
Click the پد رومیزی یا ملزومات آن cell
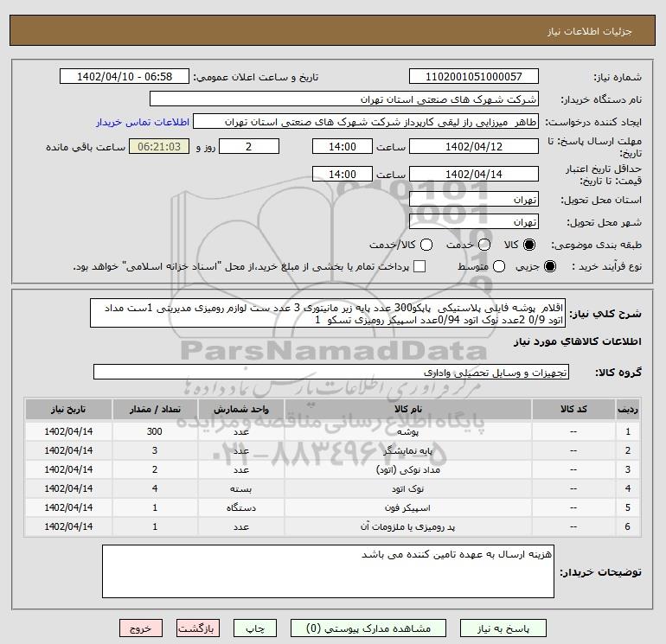[407, 526]
